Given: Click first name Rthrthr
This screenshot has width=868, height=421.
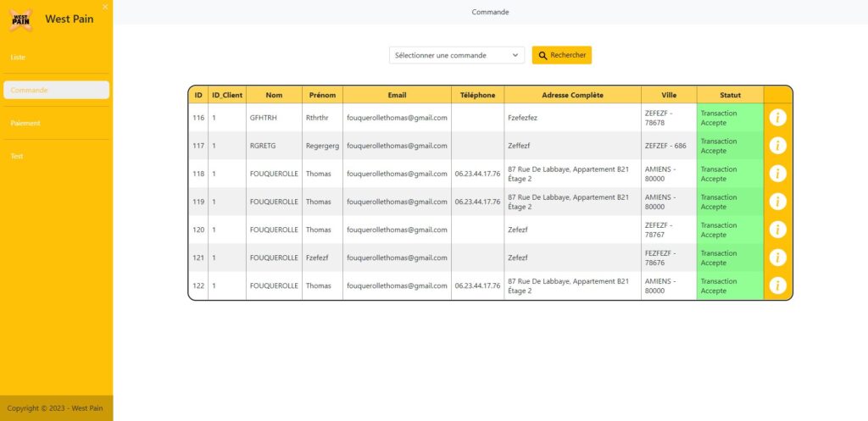Looking at the screenshot, I should tap(317, 118).
